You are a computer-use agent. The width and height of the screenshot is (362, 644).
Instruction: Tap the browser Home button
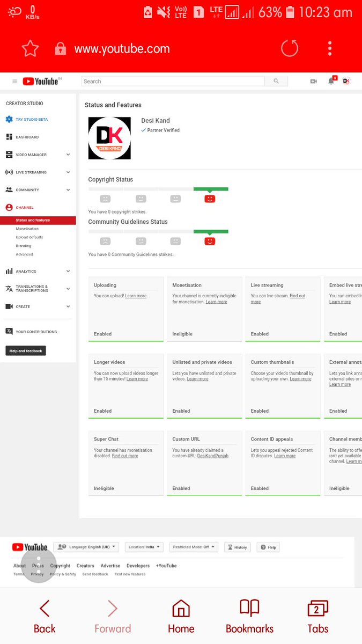181,617
